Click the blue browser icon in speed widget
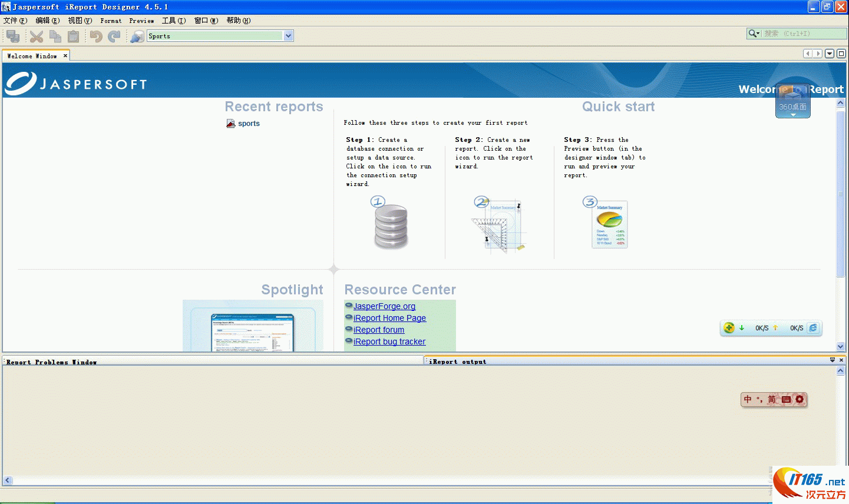Viewport: 849px width, 504px height. 813,328
